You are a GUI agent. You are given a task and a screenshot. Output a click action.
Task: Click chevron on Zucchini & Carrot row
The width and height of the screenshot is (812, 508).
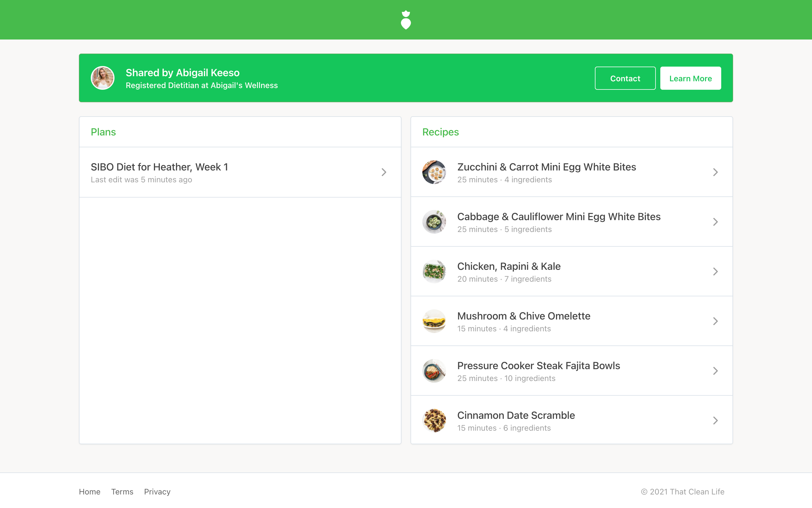click(715, 172)
